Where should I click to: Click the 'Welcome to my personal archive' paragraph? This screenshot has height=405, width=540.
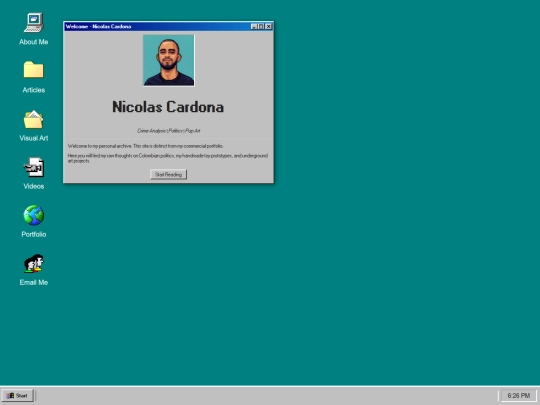pos(145,146)
